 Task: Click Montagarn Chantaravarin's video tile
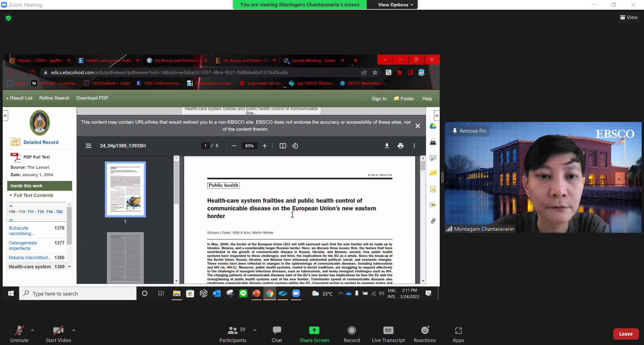543,177
